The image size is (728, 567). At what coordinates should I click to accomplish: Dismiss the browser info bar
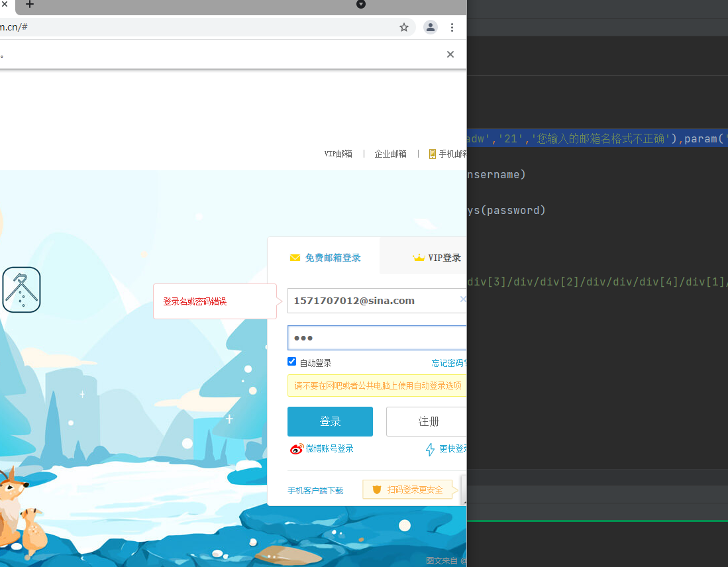click(x=450, y=54)
